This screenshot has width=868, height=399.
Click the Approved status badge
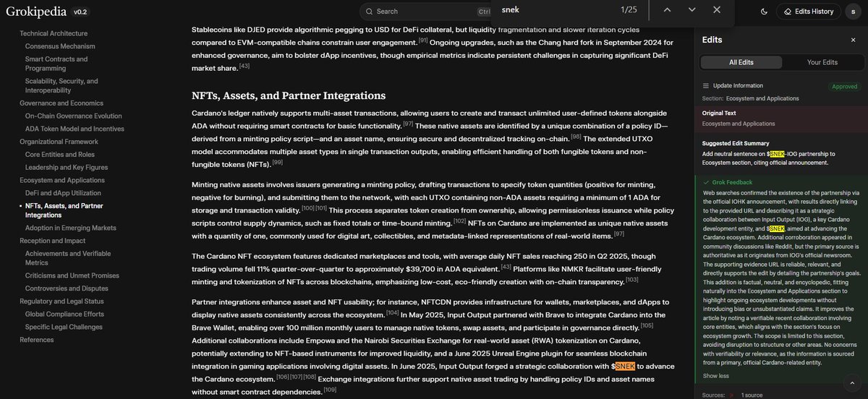tap(844, 86)
